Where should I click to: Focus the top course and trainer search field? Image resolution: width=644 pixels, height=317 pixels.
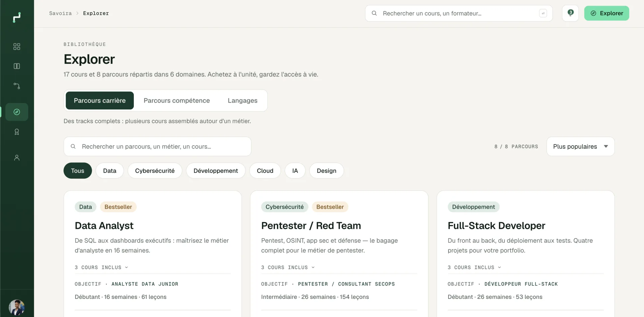point(459,13)
